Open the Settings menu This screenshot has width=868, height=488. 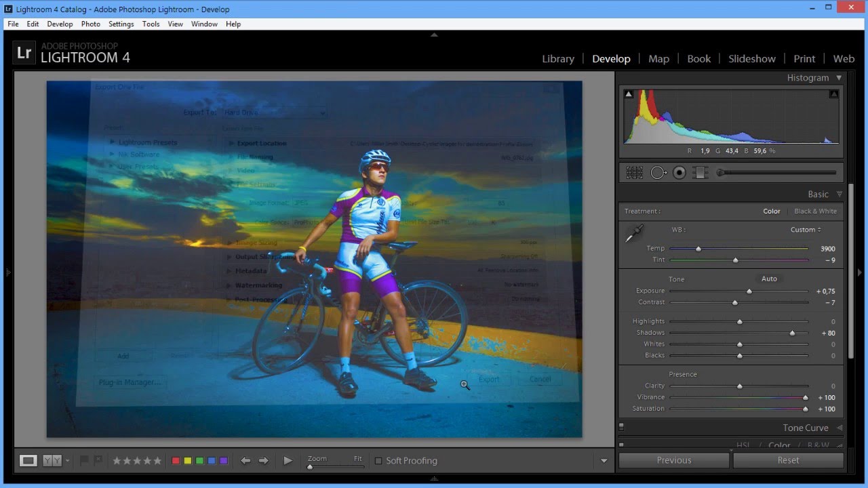(x=121, y=24)
